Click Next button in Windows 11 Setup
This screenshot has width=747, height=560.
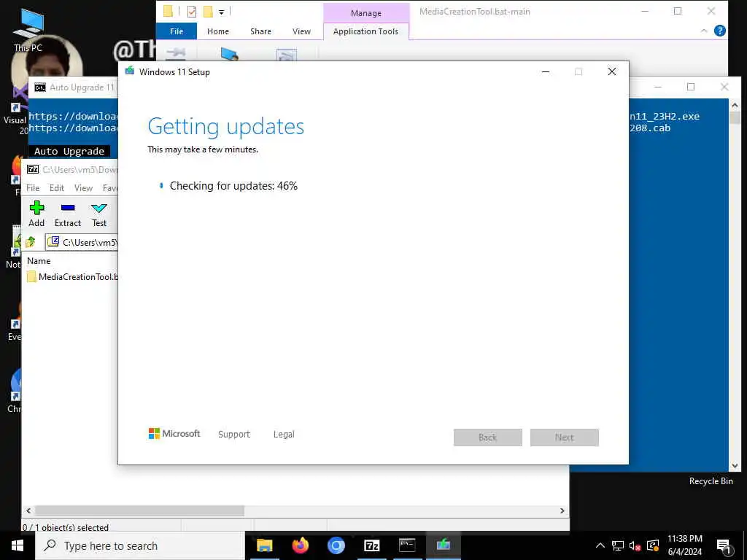click(x=565, y=437)
